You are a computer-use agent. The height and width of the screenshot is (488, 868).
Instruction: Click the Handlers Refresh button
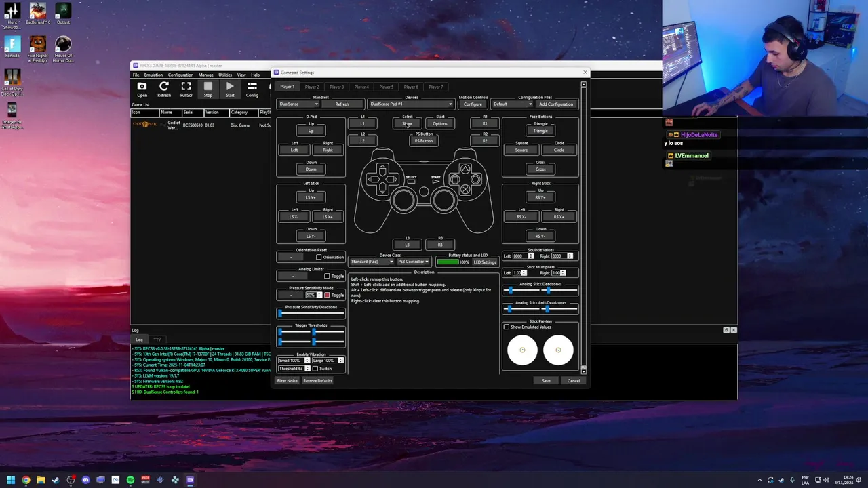[342, 104]
